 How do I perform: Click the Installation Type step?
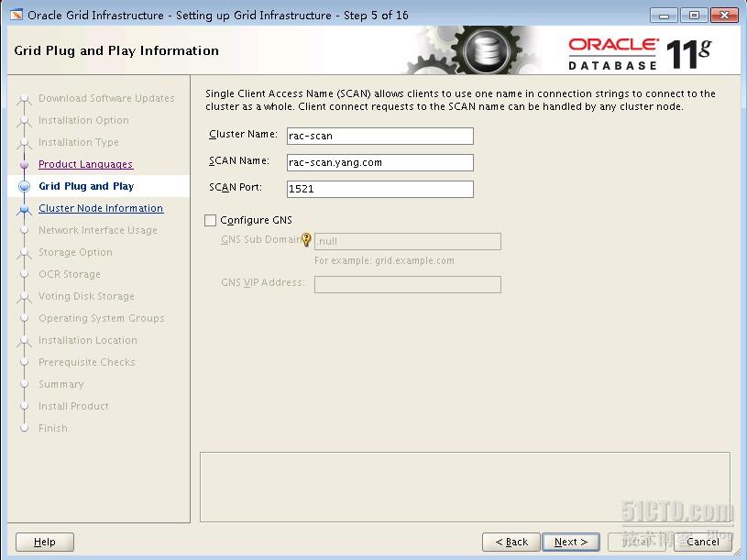pyautogui.click(x=79, y=142)
